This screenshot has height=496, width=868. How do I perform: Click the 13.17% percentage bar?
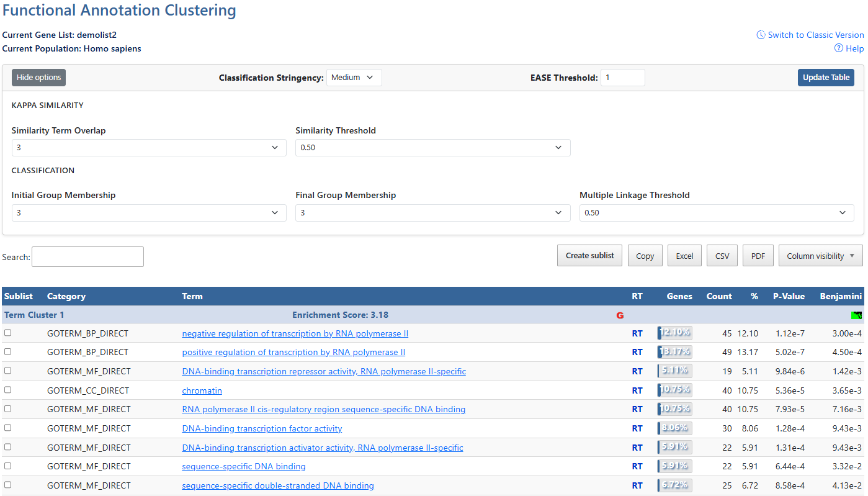tap(674, 351)
